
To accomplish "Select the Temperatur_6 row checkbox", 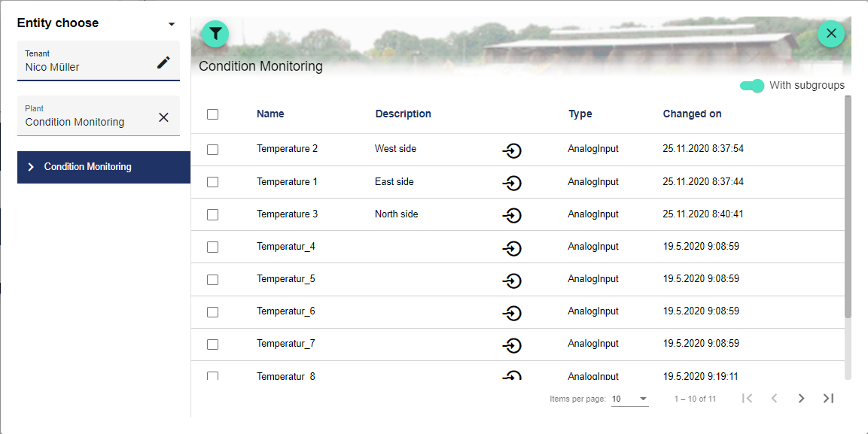I will click(x=213, y=312).
